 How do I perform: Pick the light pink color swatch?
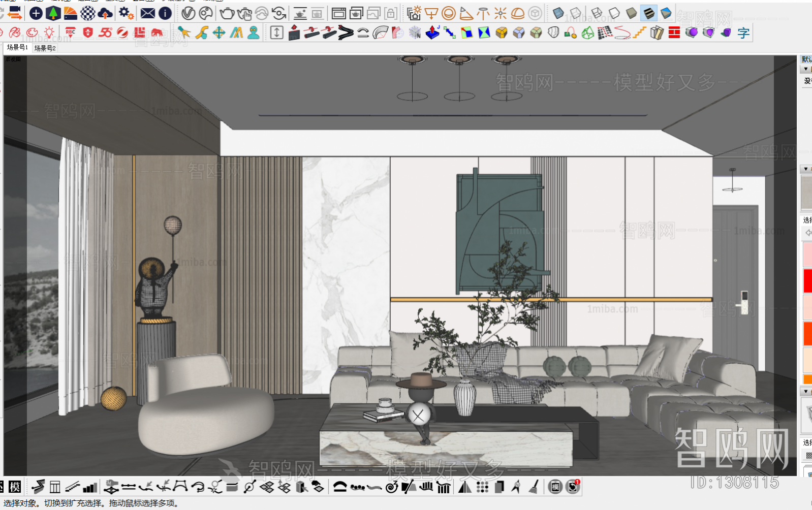coord(807,254)
